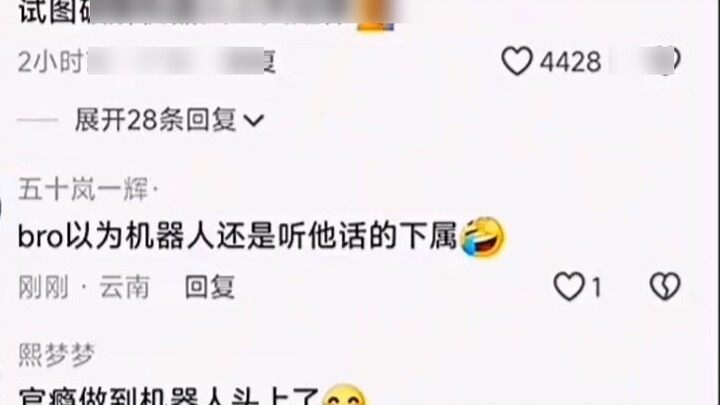Tap the partially blurred 回复 of the top comment
The width and height of the screenshot is (720, 405).
[269, 62]
